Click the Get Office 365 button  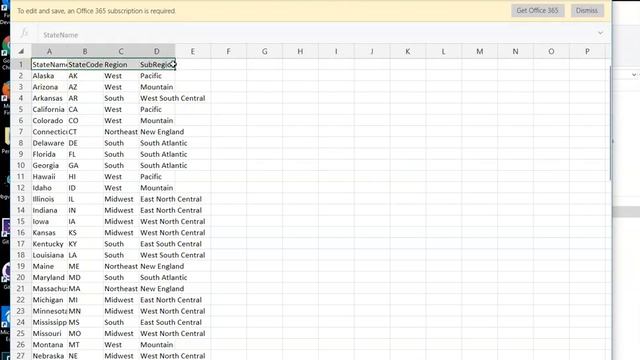point(537,11)
